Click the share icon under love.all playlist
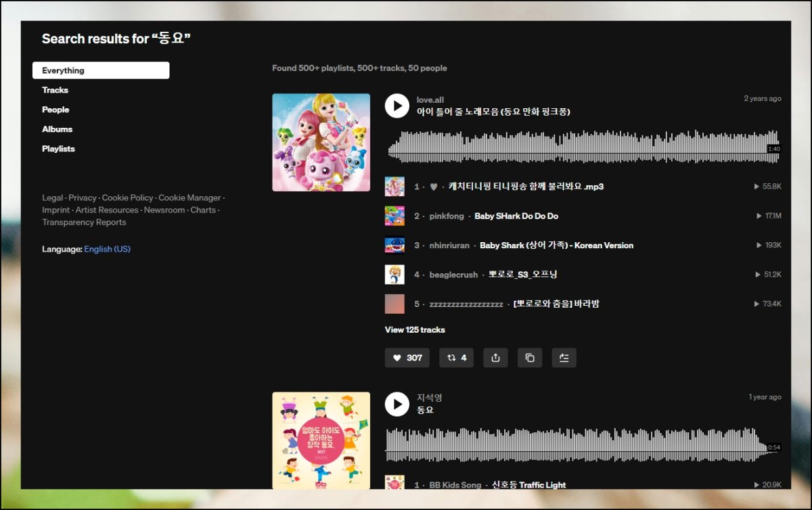Image resolution: width=812 pixels, height=510 pixels. pyautogui.click(x=495, y=358)
